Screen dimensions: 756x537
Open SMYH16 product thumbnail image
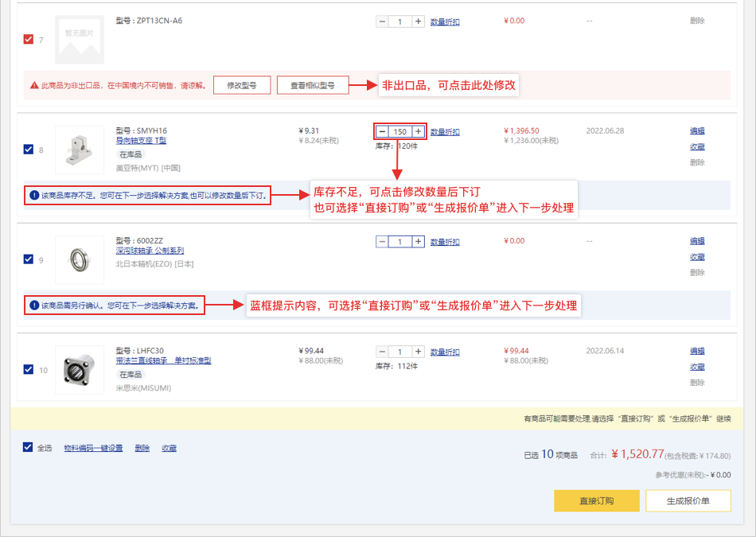80,150
